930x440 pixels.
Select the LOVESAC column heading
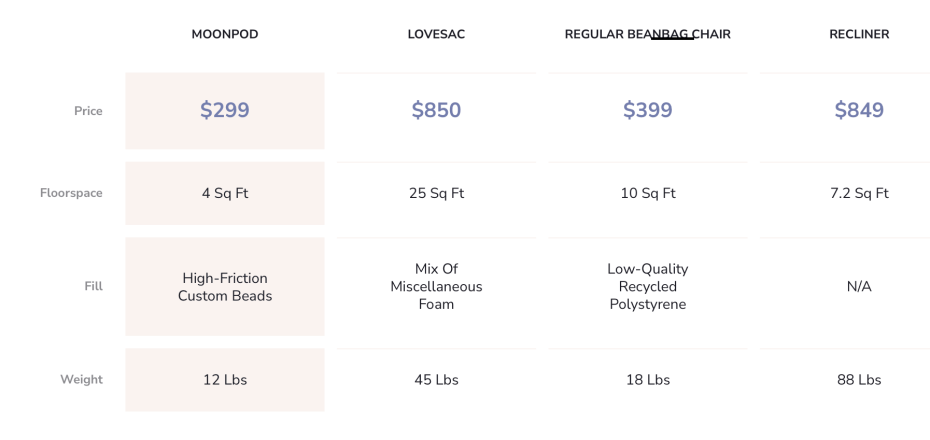point(436,34)
